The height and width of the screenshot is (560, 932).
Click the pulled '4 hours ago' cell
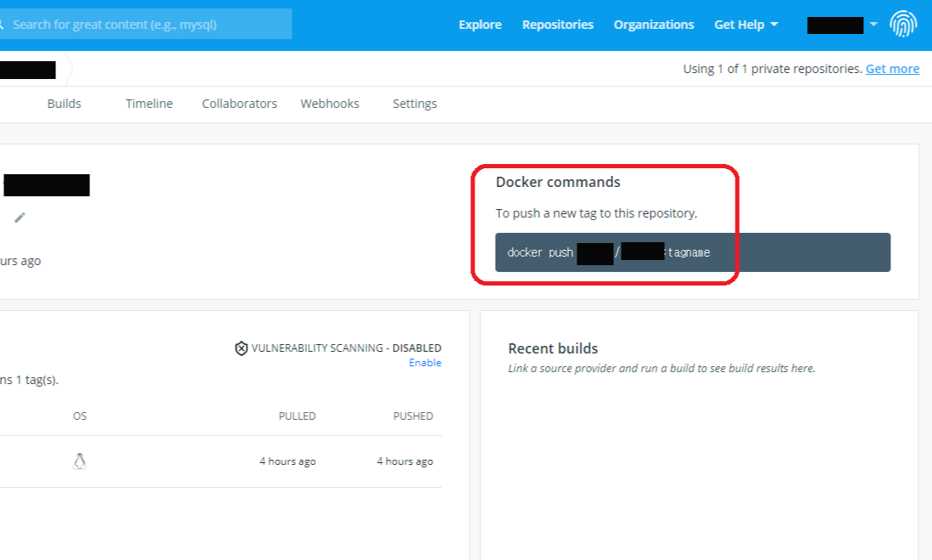coord(287,461)
